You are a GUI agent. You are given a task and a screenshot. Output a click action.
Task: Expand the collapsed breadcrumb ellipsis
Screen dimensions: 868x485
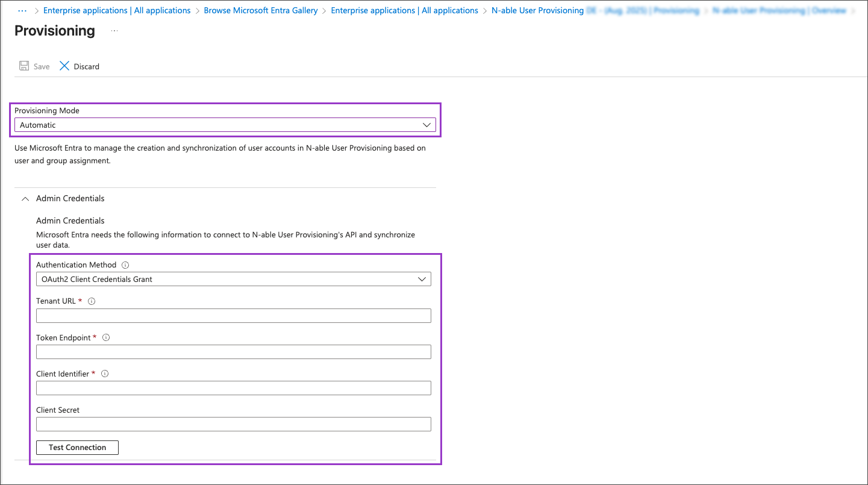22,10
